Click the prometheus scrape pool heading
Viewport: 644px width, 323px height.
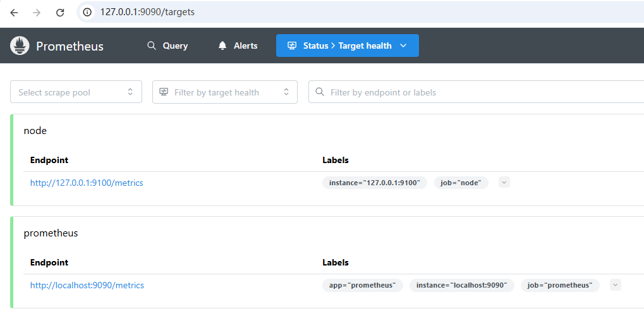click(x=51, y=233)
